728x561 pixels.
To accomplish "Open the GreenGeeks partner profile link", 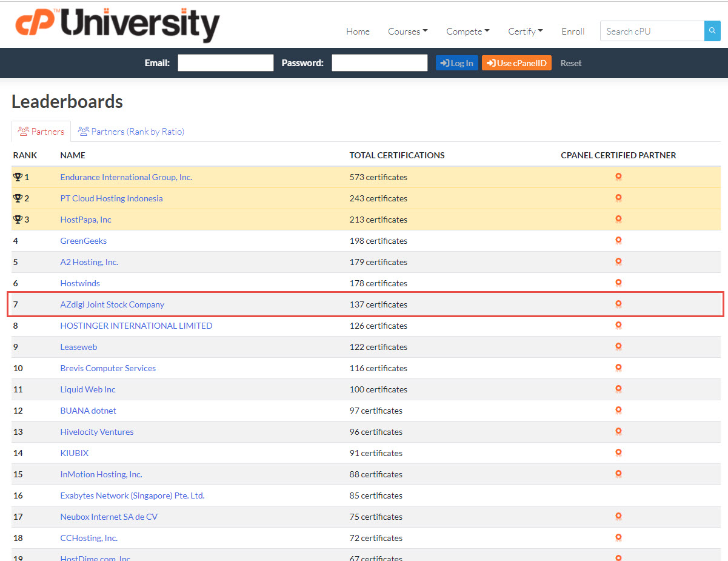I will click(83, 240).
